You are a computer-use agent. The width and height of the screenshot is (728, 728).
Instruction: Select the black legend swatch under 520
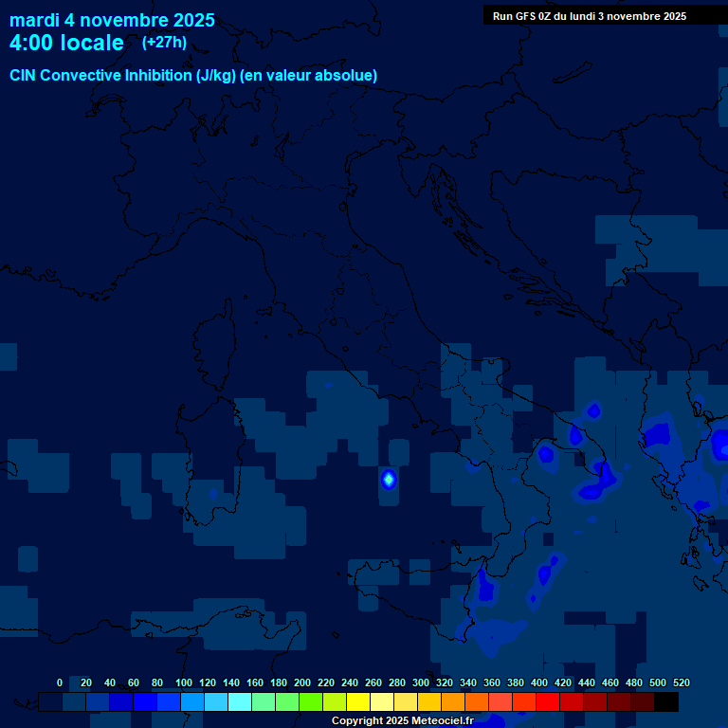point(666,702)
